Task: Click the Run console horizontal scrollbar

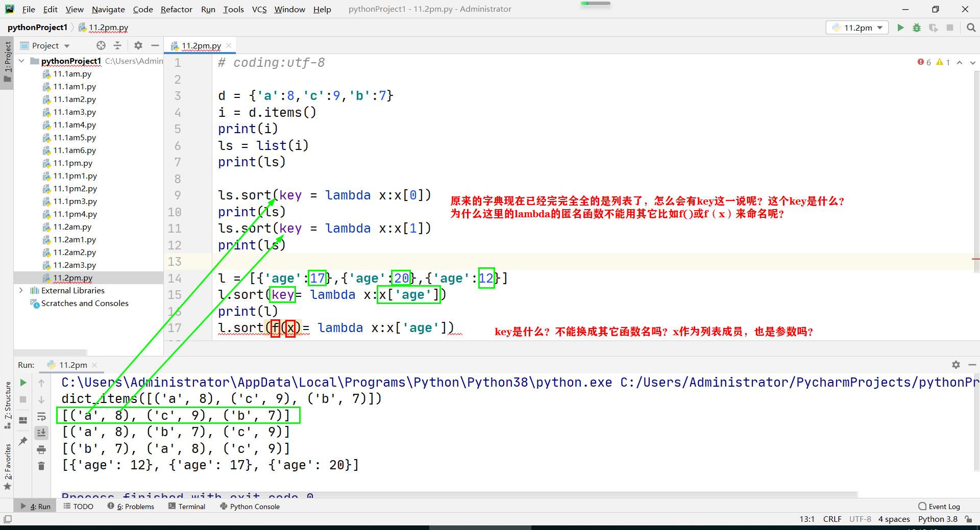Action: [459, 495]
